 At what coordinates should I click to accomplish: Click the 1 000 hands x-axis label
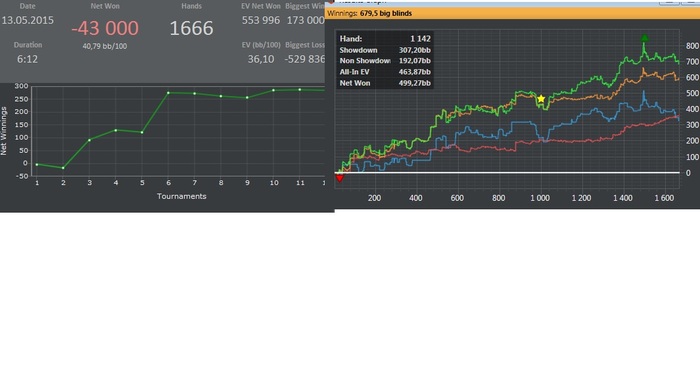coord(540,198)
